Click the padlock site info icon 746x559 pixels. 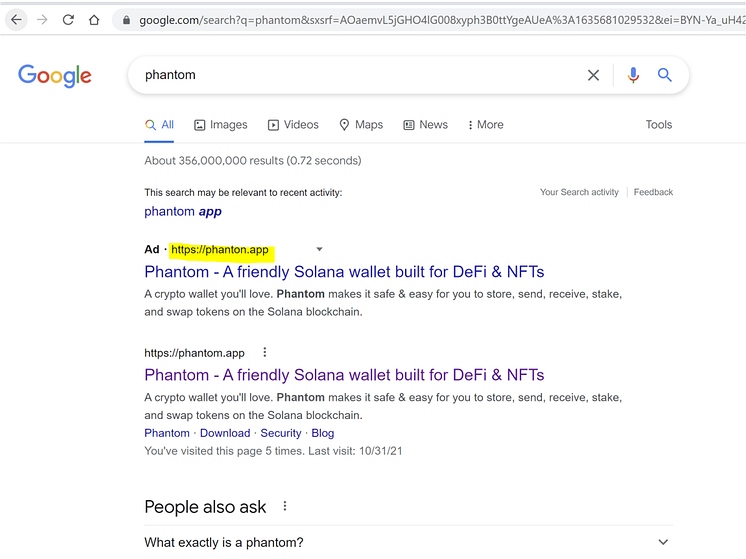(x=126, y=20)
